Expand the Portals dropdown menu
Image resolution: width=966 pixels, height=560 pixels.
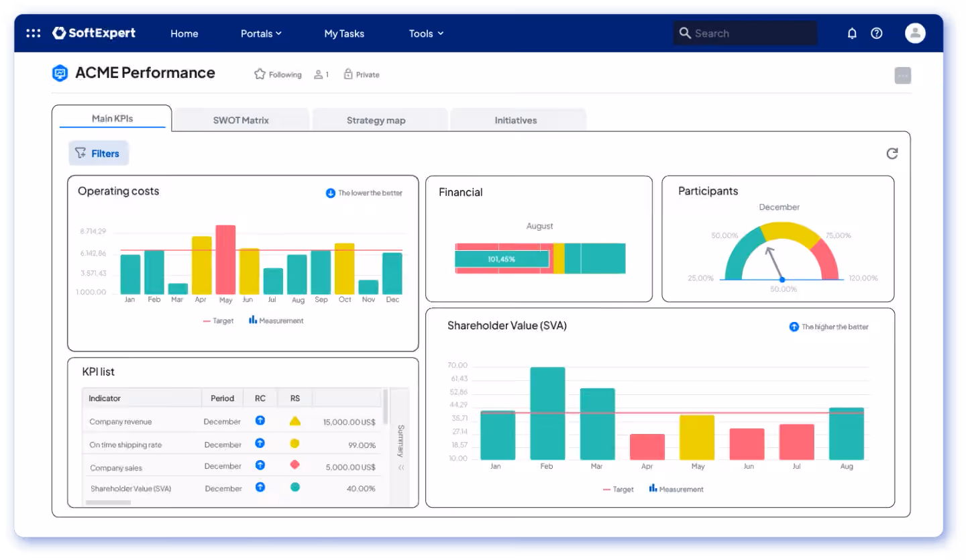tap(261, 34)
